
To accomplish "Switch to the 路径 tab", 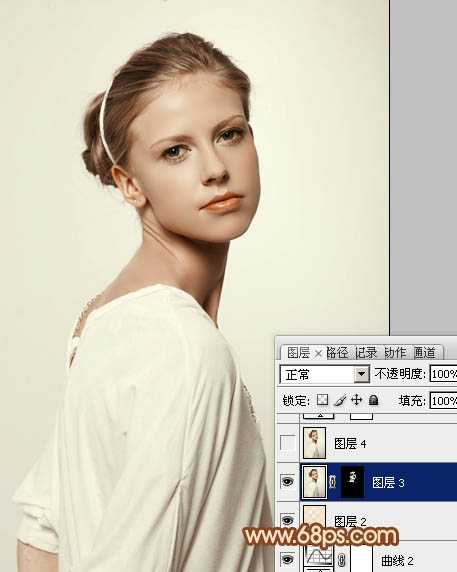I will pos(337,353).
